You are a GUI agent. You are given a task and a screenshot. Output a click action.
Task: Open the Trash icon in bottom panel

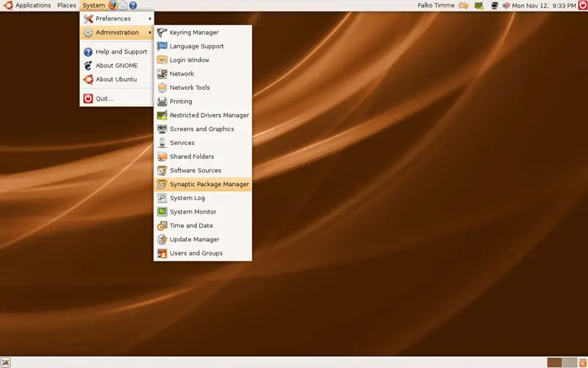[582, 362]
